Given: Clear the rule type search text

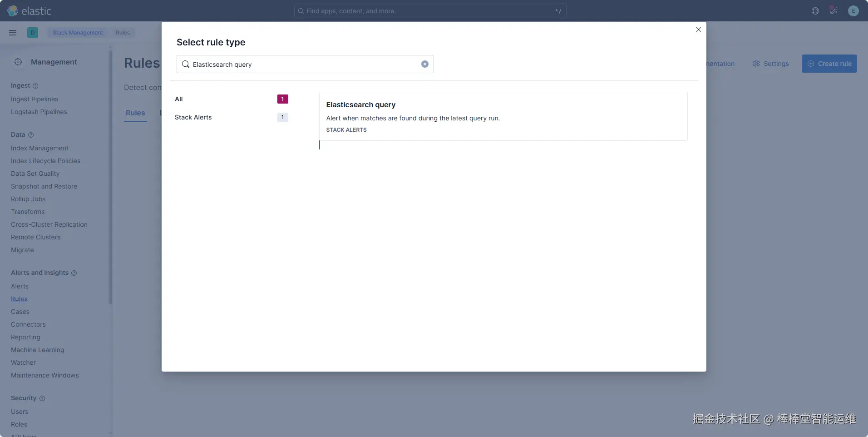Looking at the screenshot, I should coord(425,64).
